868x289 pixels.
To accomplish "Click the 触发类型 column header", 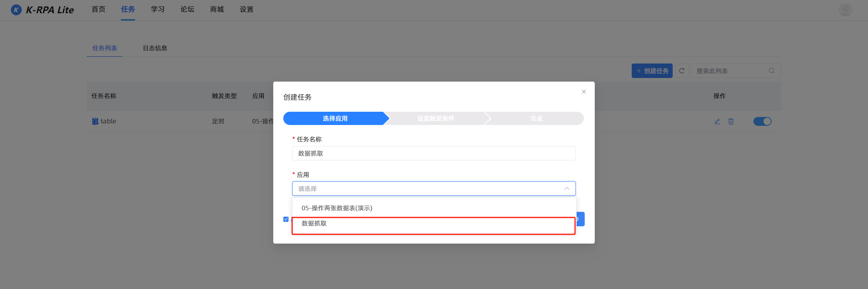I will coord(224,96).
